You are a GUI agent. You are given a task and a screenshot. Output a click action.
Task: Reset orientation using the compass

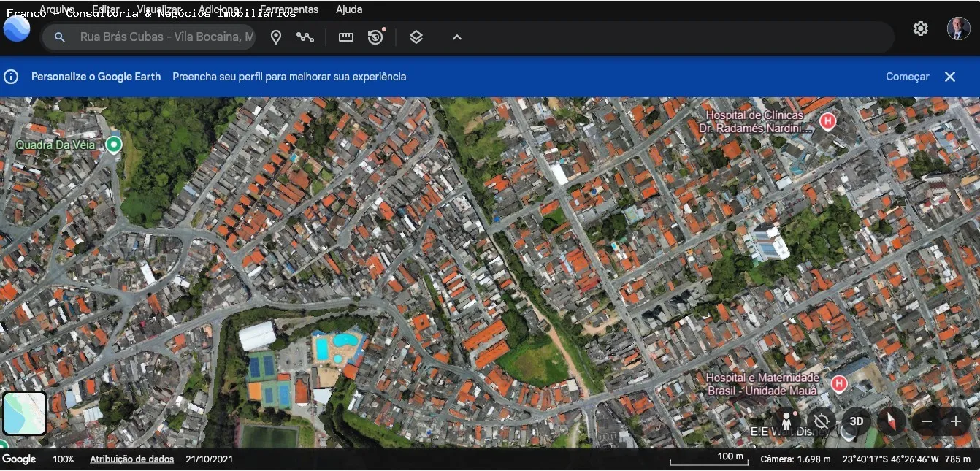click(x=891, y=421)
